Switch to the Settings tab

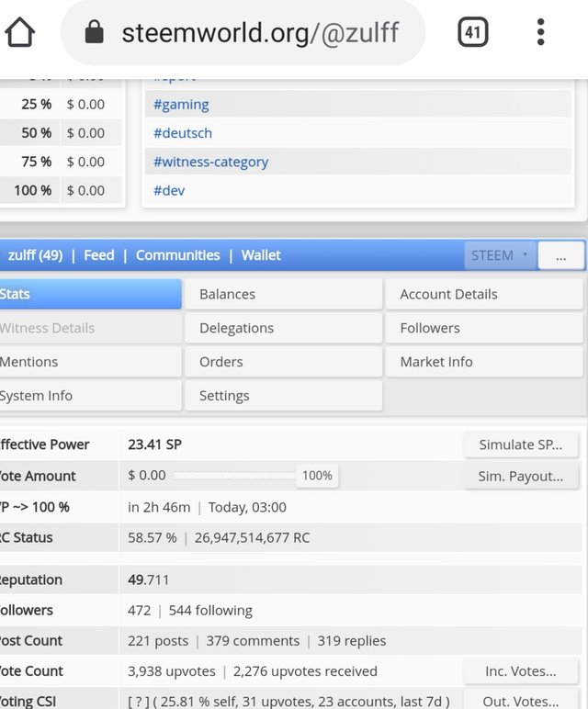(x=284, y=396)
